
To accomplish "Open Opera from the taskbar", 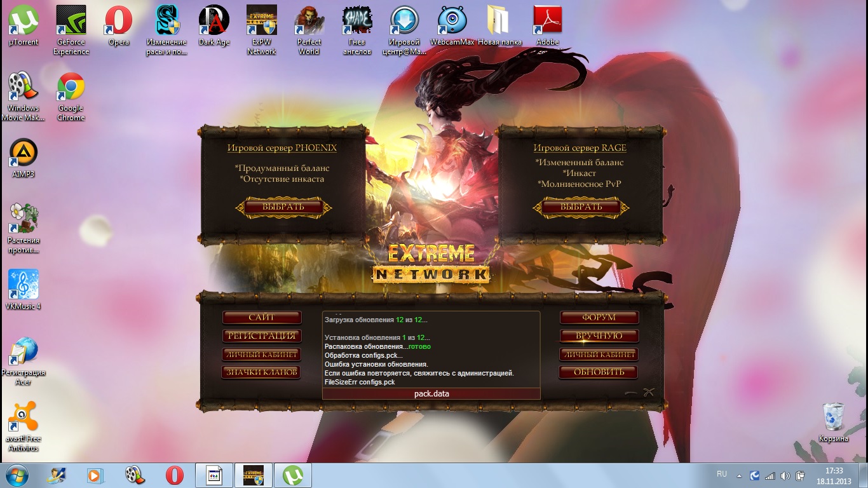I will pos(175,475).
